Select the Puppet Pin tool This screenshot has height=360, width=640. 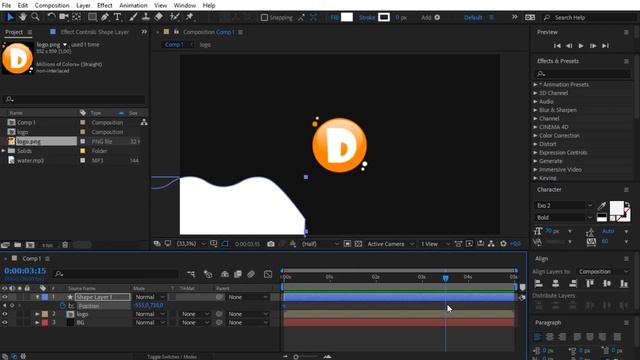[189, 17]
